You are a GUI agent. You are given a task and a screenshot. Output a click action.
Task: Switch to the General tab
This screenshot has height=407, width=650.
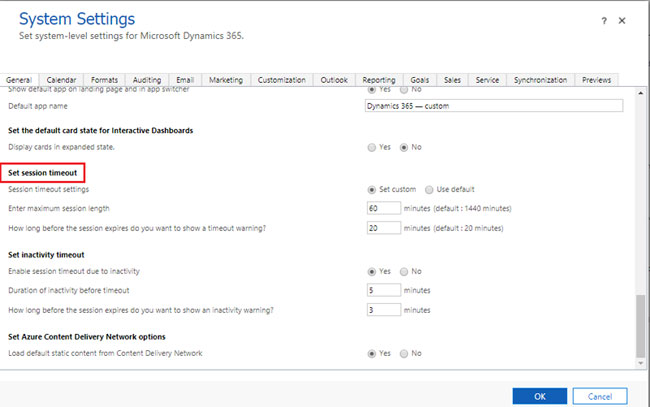click(x=19, y=80)
